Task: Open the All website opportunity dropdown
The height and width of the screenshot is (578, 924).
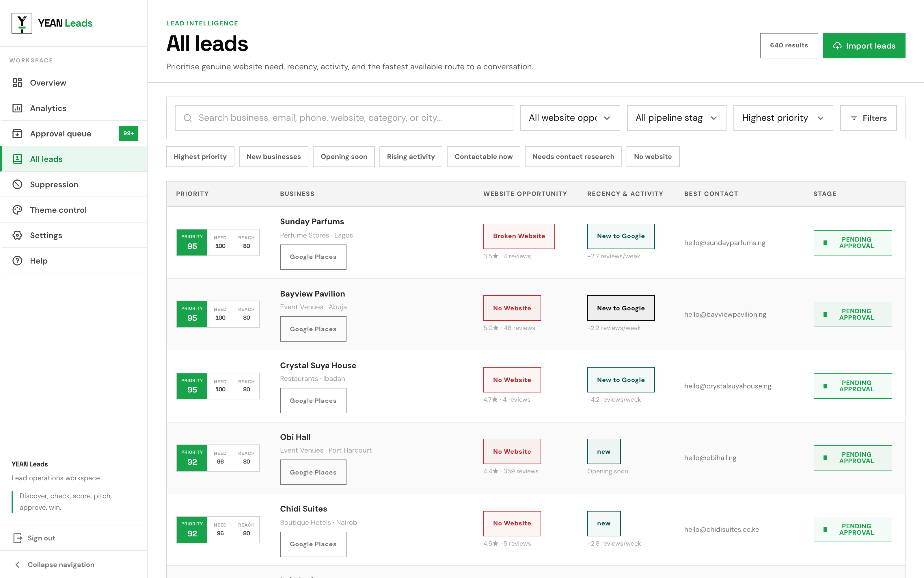Action: click(x=570, y=118)
